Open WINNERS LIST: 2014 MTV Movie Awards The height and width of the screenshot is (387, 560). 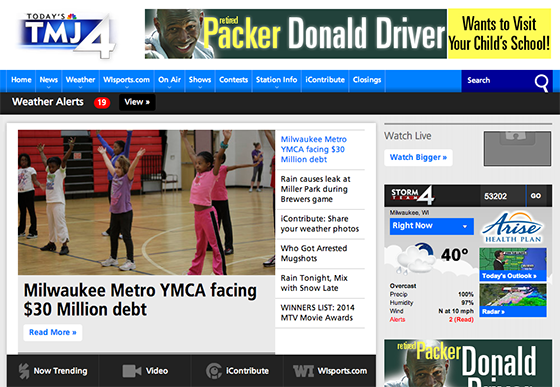[x=318, y=312]
